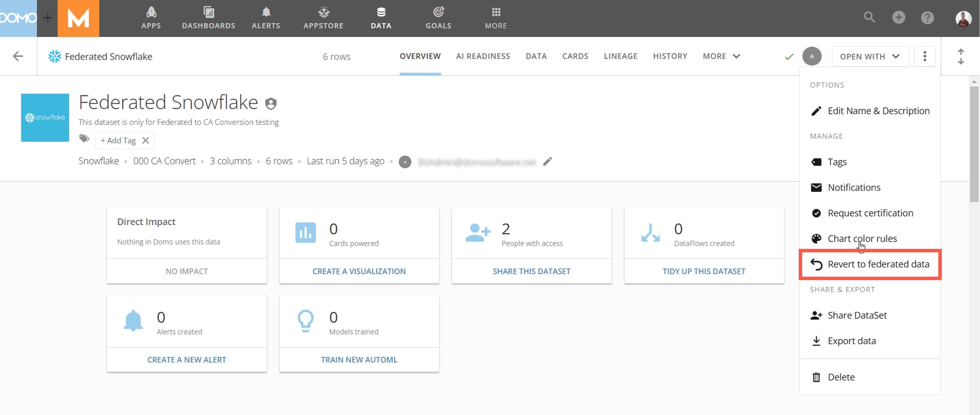Click the orange M company logo

click(x=78, y=18)
